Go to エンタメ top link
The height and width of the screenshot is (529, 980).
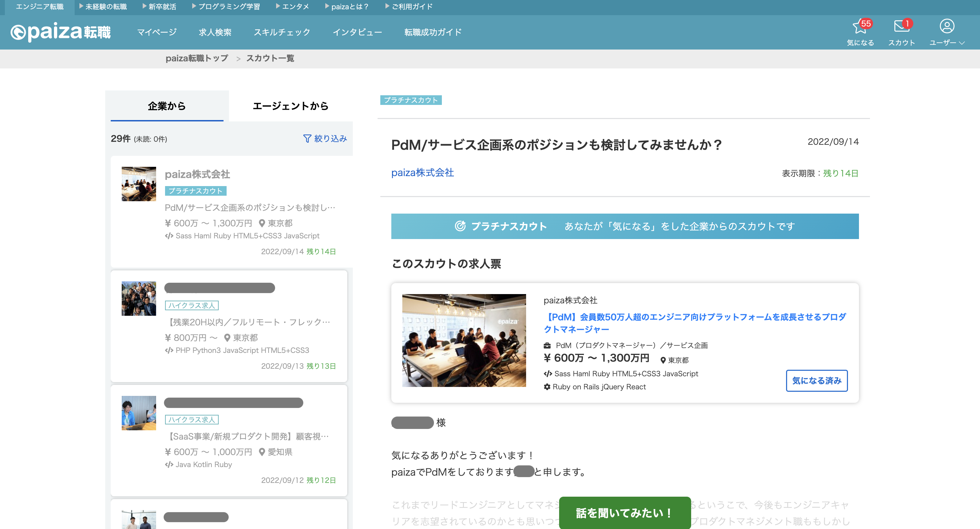[x=292, y=7]
